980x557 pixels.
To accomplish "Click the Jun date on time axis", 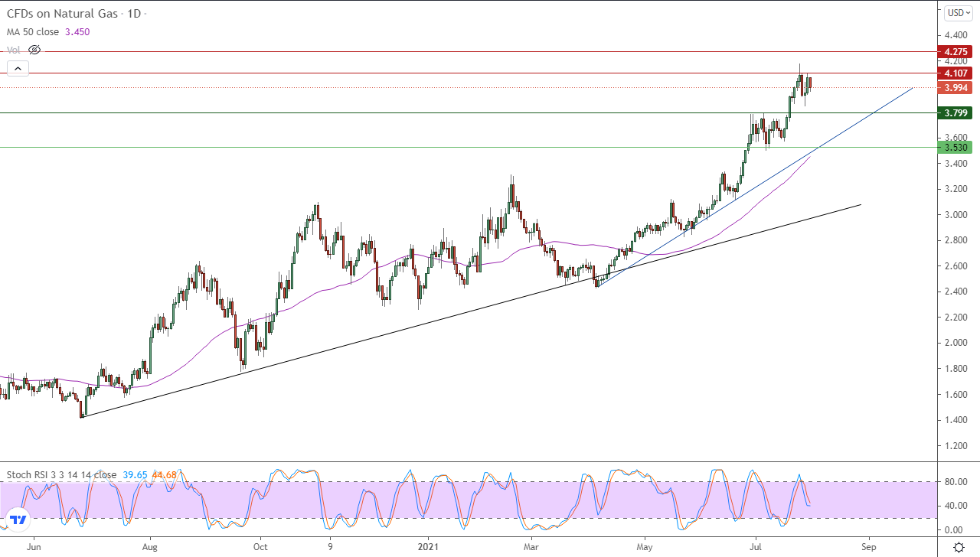I will pyautogui.click(x=33, y=547).
